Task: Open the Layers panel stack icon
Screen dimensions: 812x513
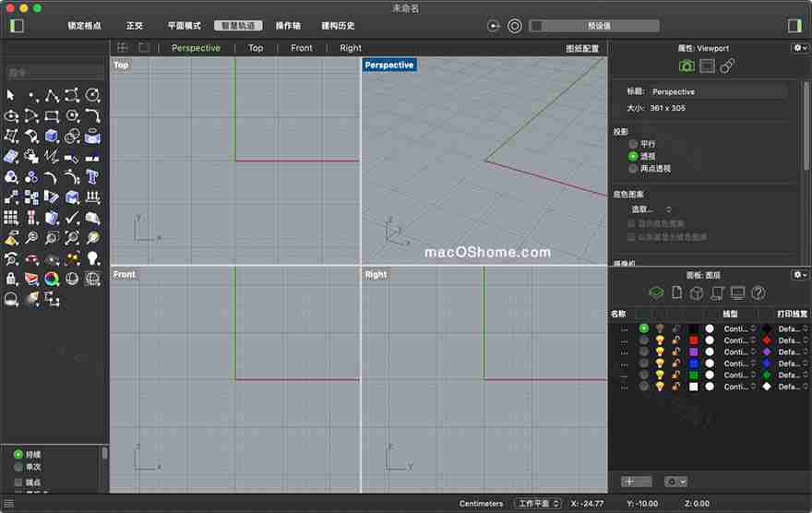Action: coord(656,293)
